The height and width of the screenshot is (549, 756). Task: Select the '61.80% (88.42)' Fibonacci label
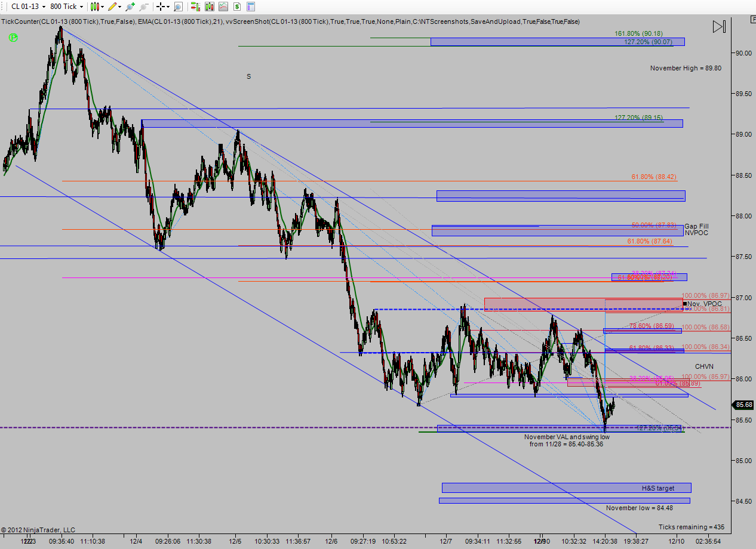[x=654, y=177]
